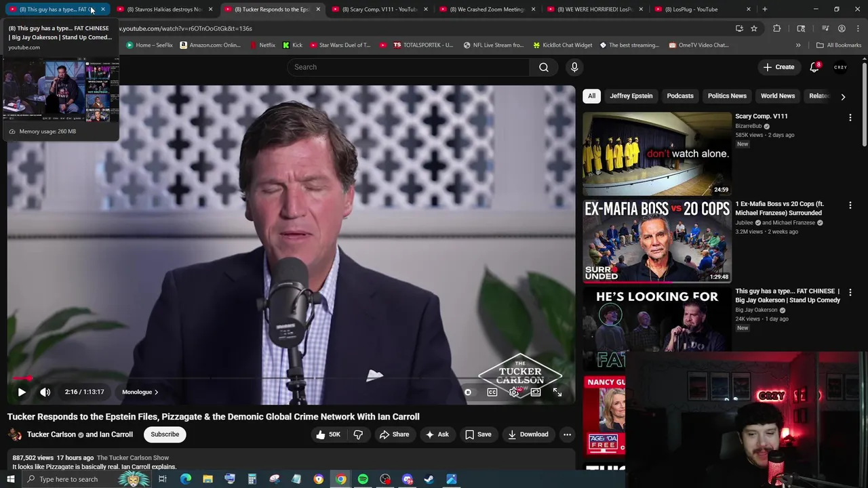Toggle the autoplay switch in the player
The height and width of the screenshot is (488, 868).
click(468, 392)
